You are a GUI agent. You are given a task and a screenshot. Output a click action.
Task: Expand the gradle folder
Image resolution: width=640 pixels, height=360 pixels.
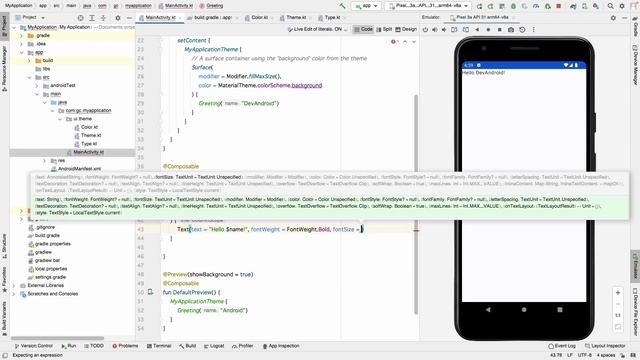[22, 36]
